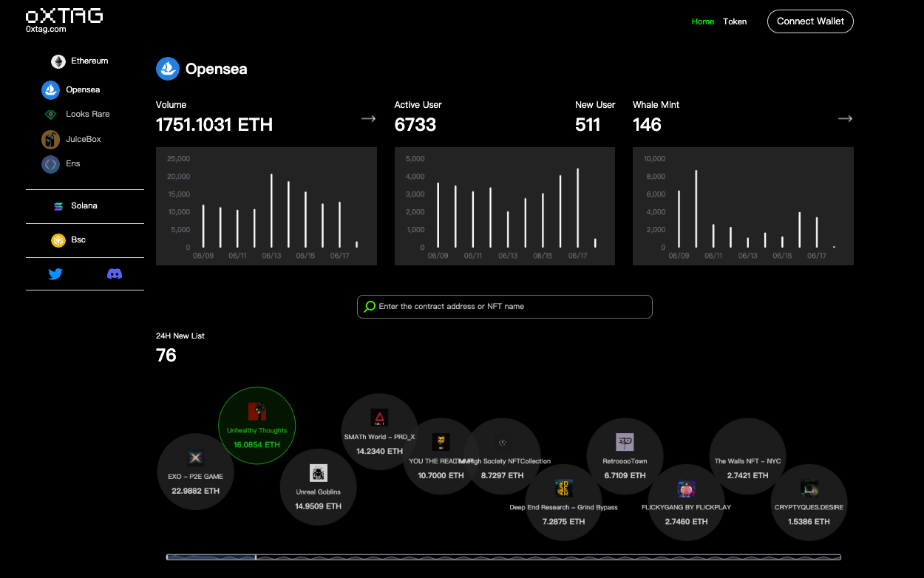
Task: Click the CRYPTYQUES.DESIRE collection image
Action: point(809,488)
